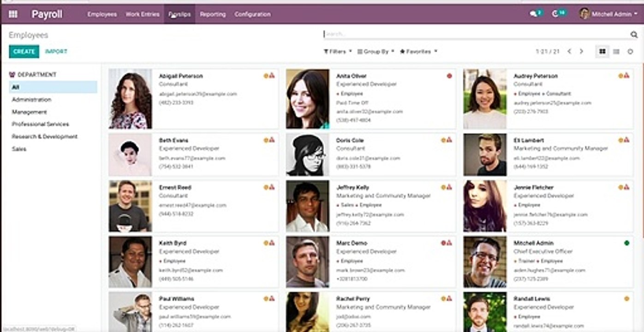Click Doris Cole's warning activity icon
This screenshot has height=332, width=644.
pos(449,140)
